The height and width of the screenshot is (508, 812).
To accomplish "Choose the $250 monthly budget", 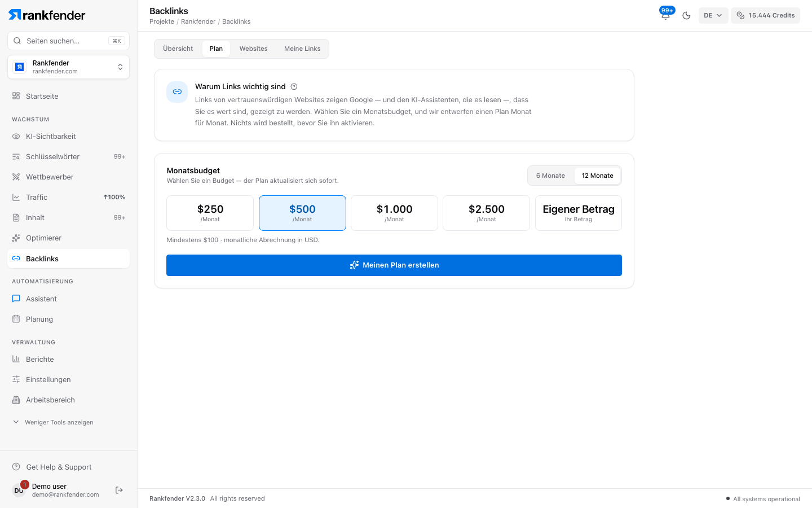I will click(210, 213).
